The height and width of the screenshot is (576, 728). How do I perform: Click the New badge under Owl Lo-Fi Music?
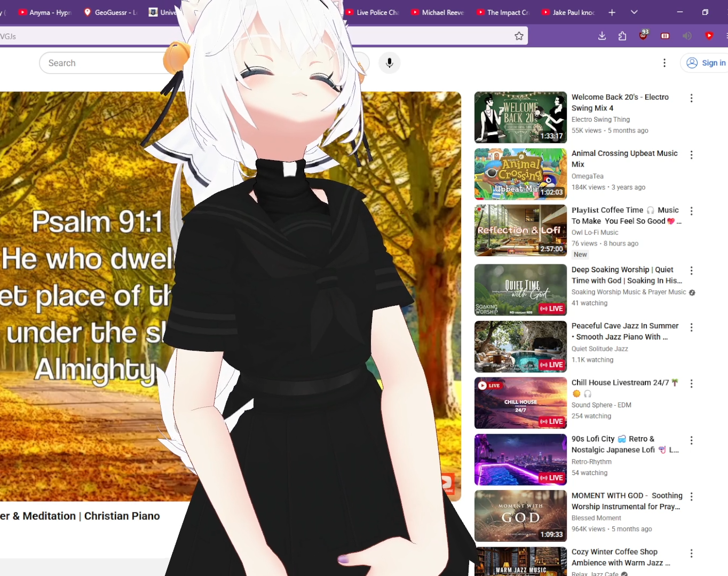click(x=580, y=255)
